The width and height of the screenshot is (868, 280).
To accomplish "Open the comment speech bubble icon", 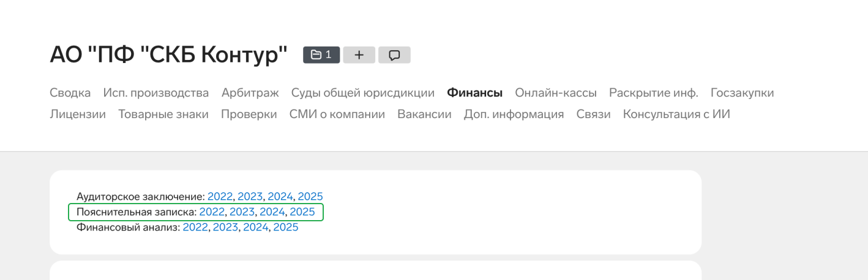I will 394,55.
